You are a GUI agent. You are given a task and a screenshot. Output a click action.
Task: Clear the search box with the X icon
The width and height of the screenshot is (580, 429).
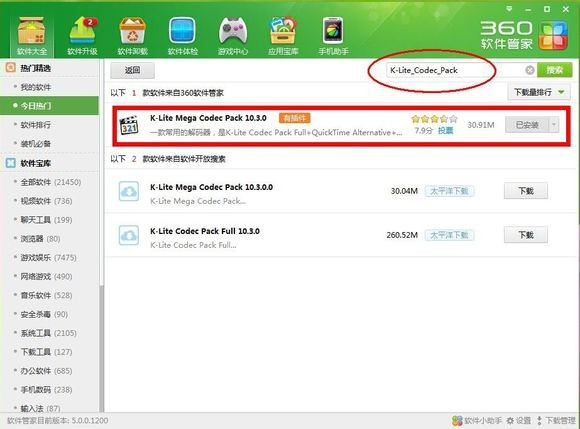click(530, 70)
